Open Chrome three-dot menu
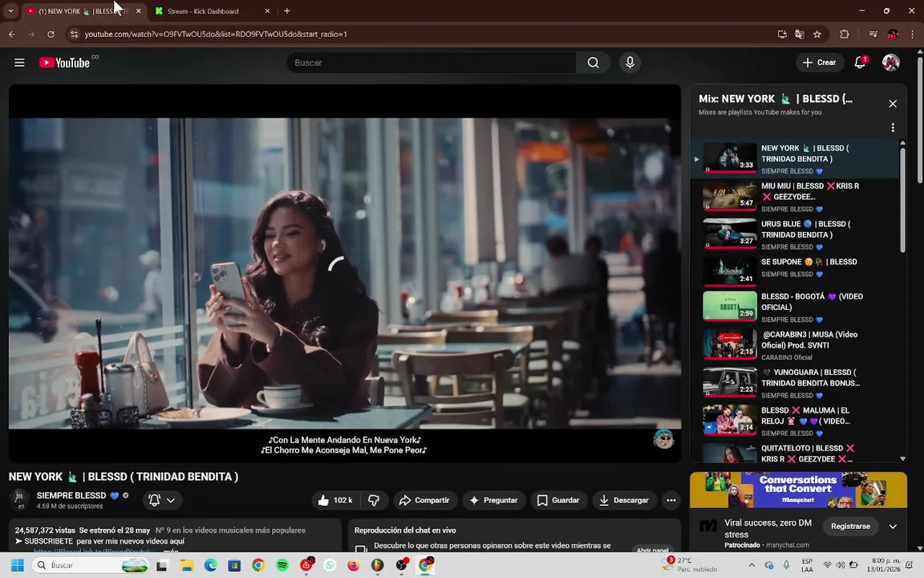The height and width of the screenshot is (578, 924). click(x=912, y=35)
